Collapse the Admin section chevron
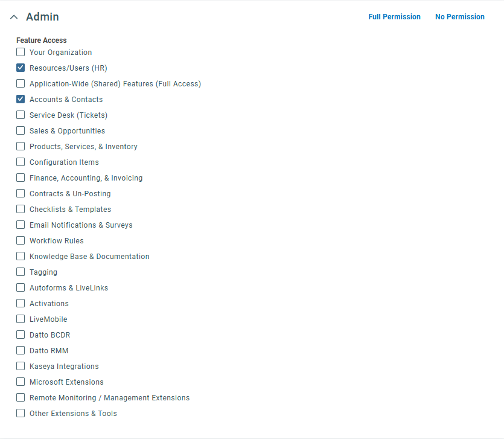This screenshot has width=504, height=439. click(x=14, y=17)
